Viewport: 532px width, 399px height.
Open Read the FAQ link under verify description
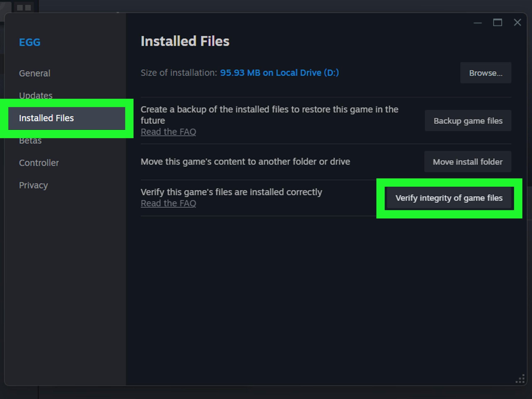(168, 203)
